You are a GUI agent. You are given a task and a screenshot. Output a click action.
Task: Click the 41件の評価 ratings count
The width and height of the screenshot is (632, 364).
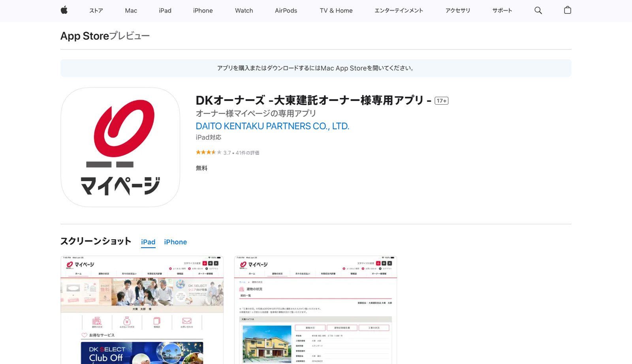click(x=248, y=153)
